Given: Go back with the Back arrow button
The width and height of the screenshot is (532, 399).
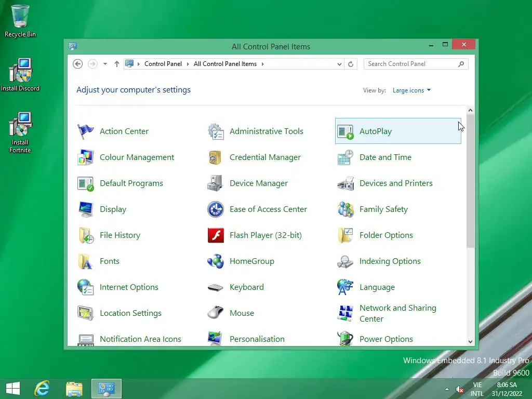Looking at the screenshot, I should [78, 64].
